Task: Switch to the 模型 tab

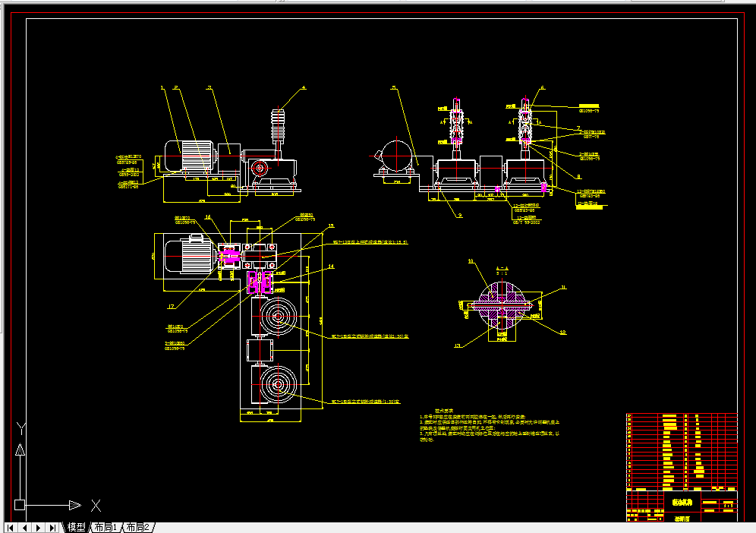Action: click(76, 527)
